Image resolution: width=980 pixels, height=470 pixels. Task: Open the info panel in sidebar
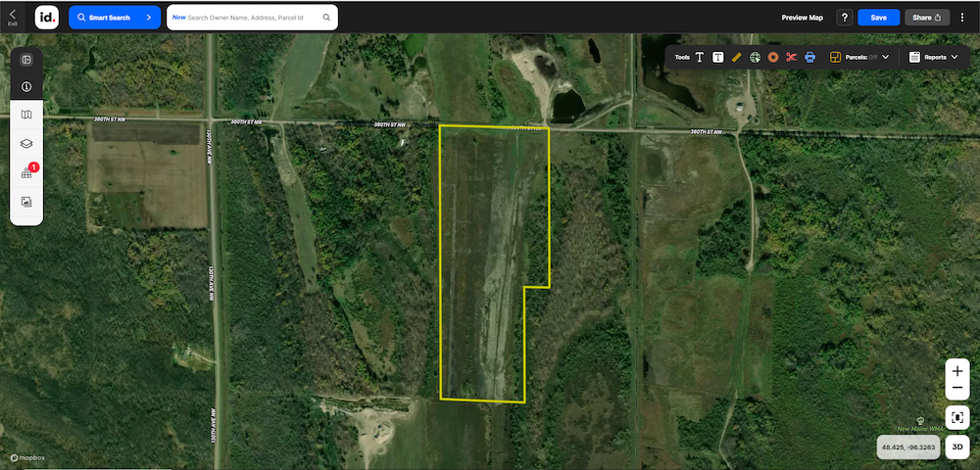click(x=26, y=86)
